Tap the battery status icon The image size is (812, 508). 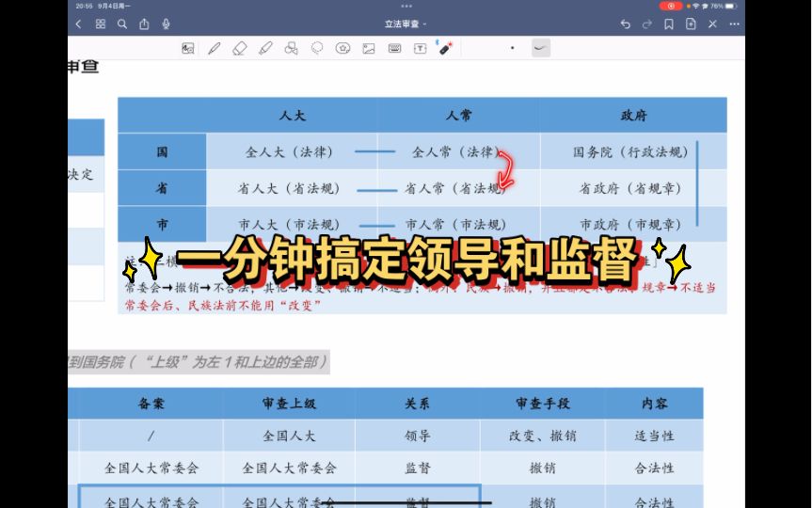pos(731,6)
